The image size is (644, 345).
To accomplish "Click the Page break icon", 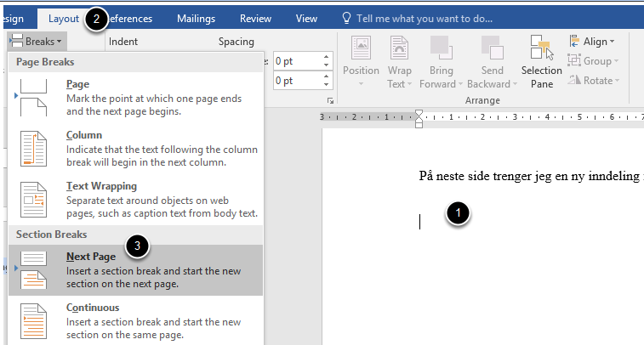I will pos(33,97).
